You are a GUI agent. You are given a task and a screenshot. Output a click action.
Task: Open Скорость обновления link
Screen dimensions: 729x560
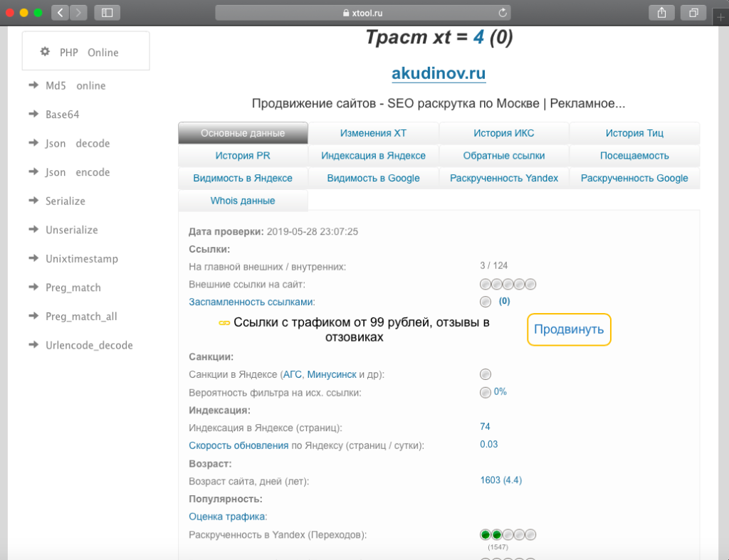238,445
